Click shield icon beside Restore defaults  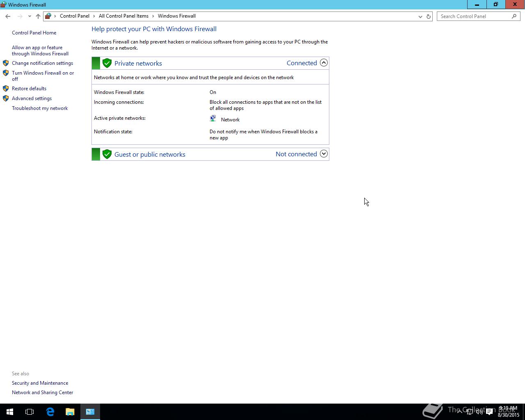(x=6, y=89)
